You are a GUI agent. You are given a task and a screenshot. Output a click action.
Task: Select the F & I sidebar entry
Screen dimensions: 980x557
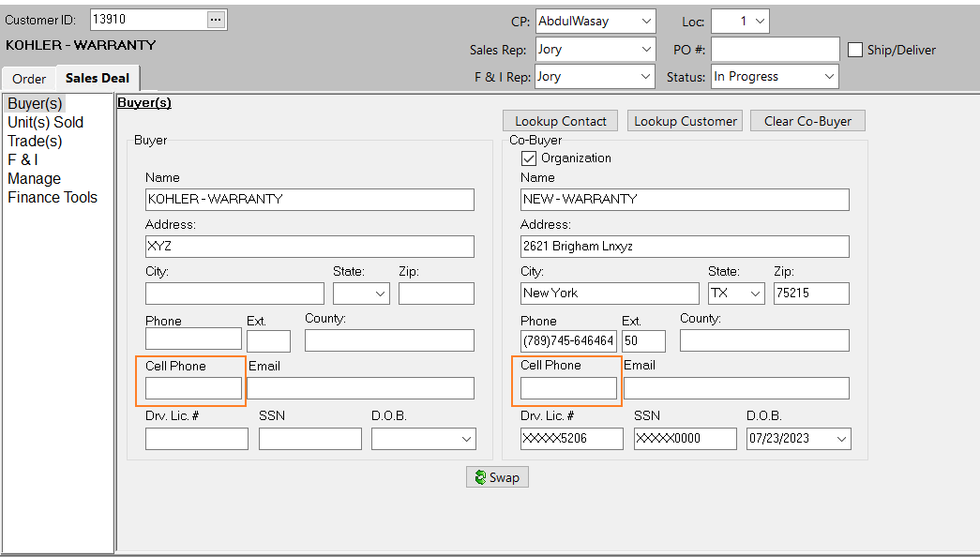[x=23, y=159]
